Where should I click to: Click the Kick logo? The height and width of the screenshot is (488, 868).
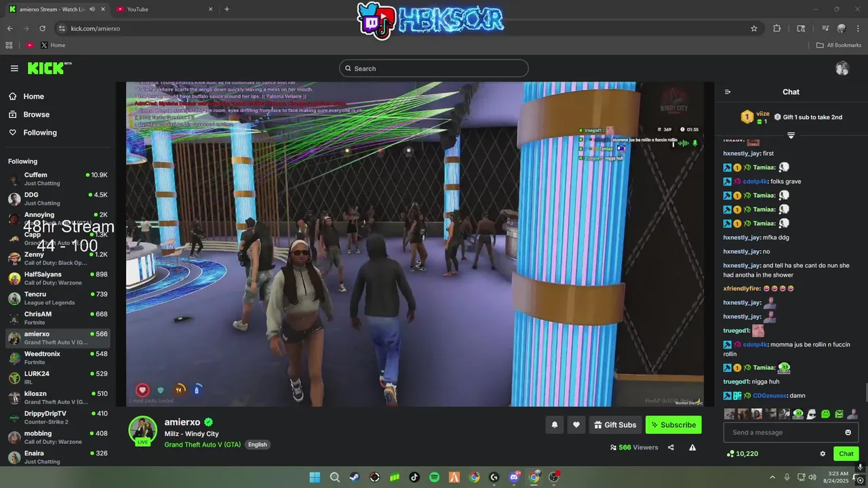pyautogui.click(x=49, y=68)
